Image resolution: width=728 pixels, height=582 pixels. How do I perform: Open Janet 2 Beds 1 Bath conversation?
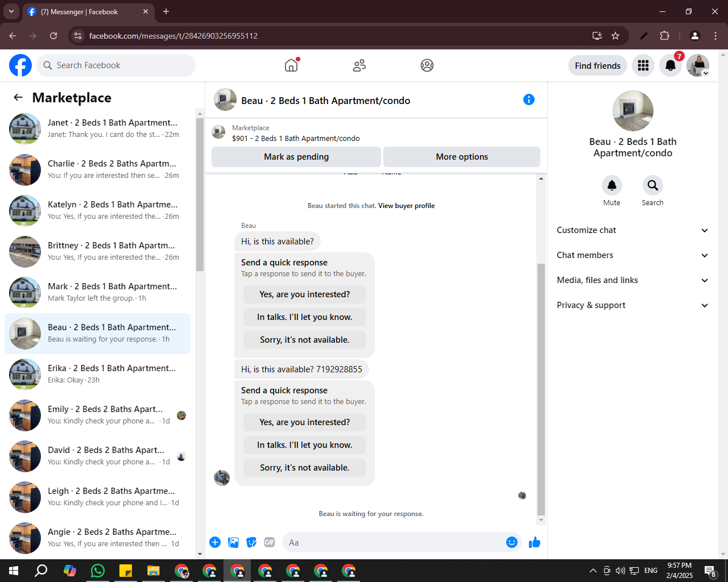98,128
